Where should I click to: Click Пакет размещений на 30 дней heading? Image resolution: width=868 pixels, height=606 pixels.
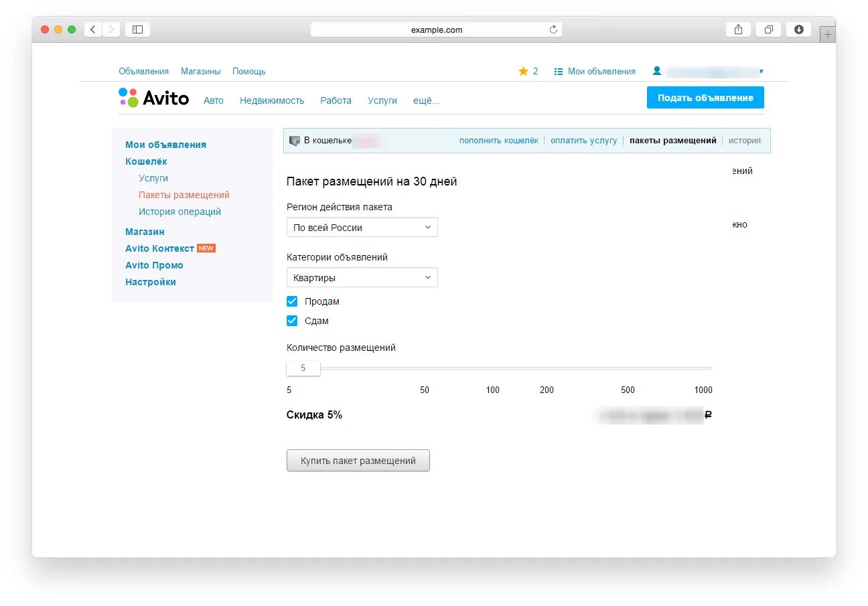click(372, 181)
